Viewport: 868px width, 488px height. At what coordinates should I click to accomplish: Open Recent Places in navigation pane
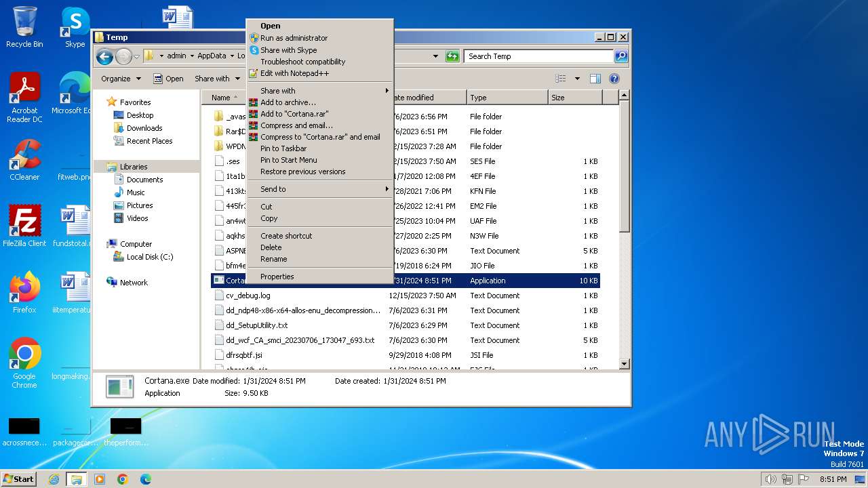click(x=149, y=141)
